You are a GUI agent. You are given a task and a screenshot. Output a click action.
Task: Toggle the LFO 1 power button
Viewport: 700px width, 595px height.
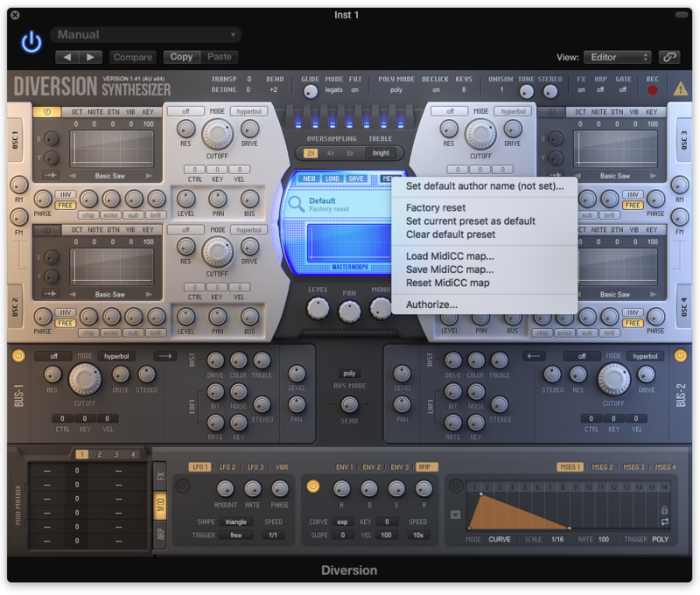pyautogui.click(x=182, y=486)
